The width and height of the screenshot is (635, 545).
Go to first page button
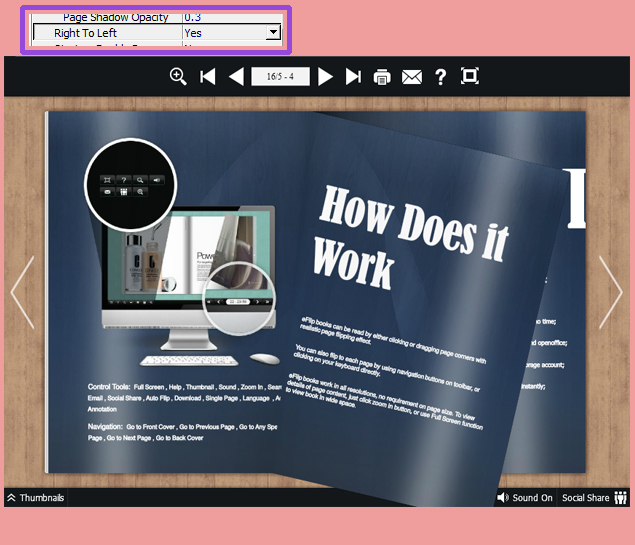(x=207, y=77)
